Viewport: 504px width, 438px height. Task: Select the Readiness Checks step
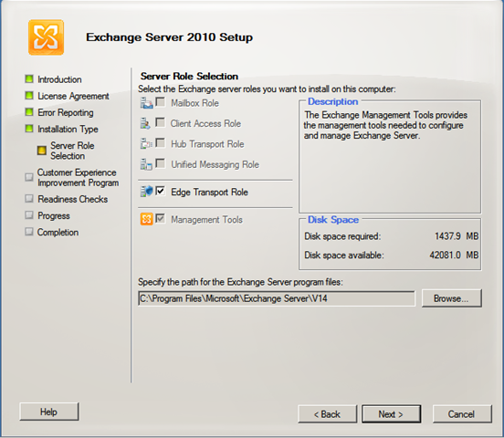[73, 199]
